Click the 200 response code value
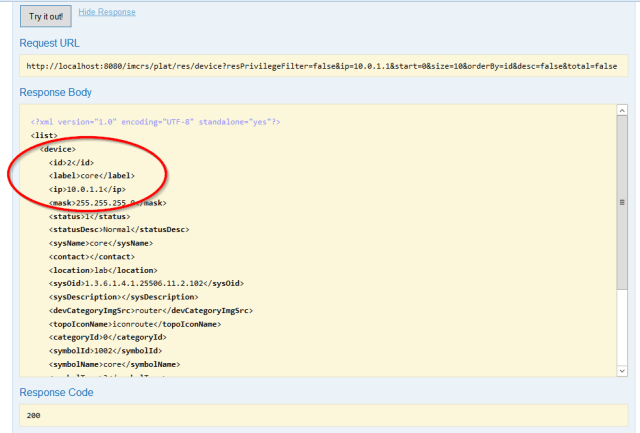Viewport: 640px width, 433px height. (x=33, y=415)
